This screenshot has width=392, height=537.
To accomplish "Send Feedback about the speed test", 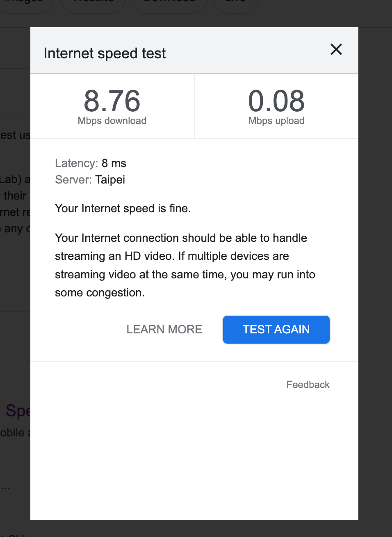I will pos(308,384).
